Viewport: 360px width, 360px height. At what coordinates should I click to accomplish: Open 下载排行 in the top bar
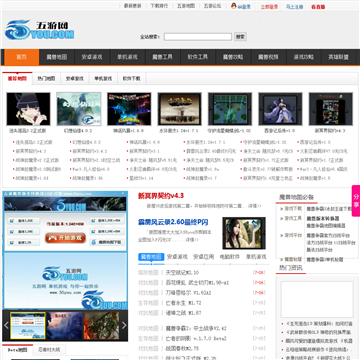click(x=159, y=6)
